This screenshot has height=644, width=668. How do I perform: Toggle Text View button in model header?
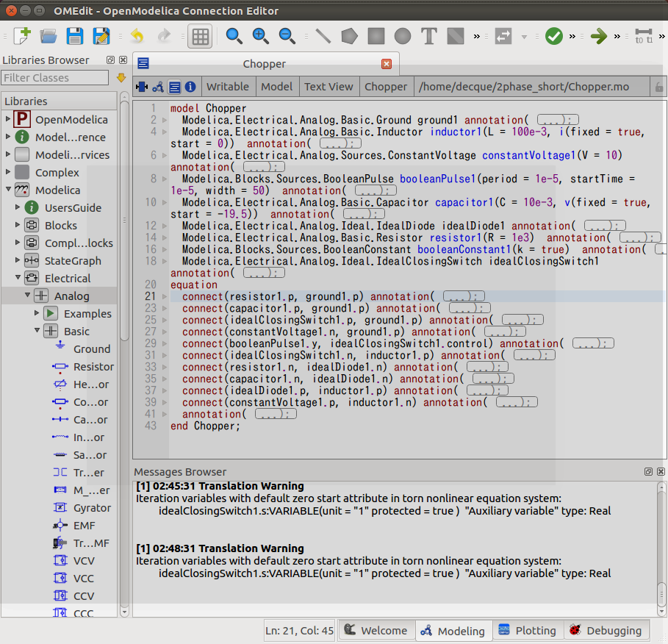tap(174, 87)
